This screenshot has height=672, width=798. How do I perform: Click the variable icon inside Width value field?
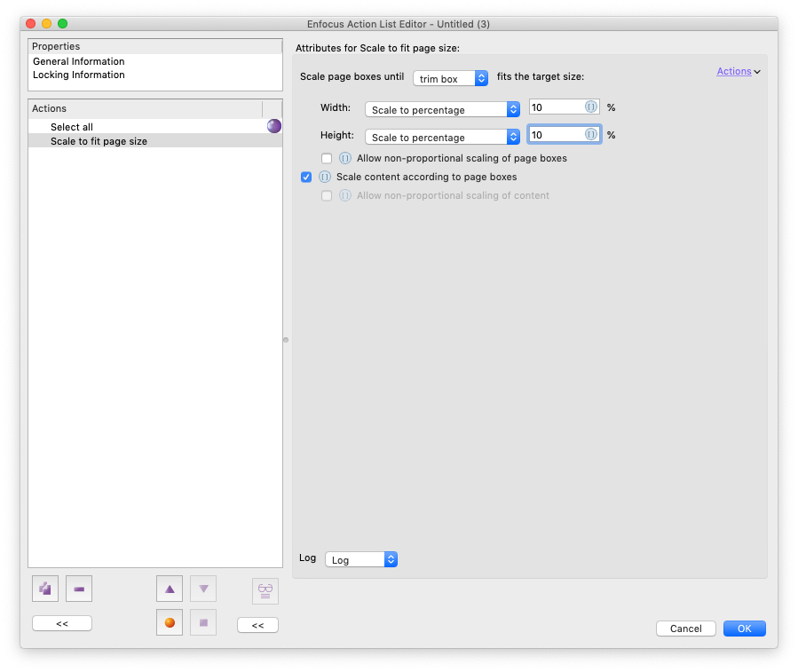(590, 107)
